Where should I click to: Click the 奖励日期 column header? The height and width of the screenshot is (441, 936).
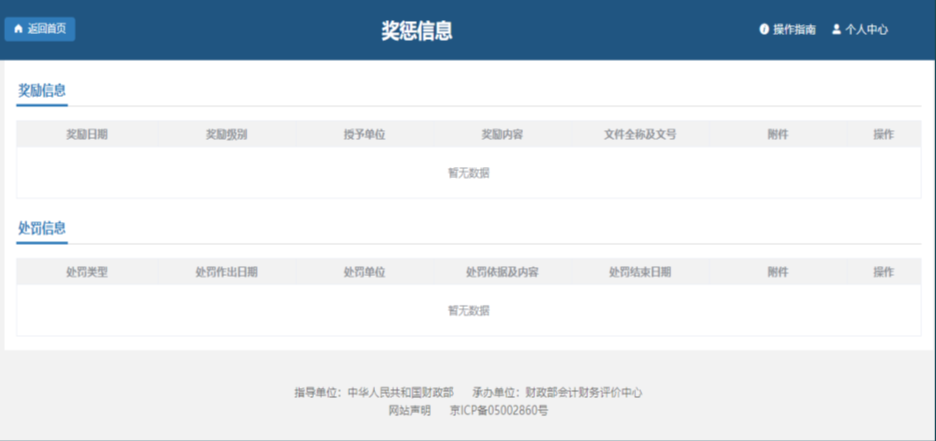(87, 134)
